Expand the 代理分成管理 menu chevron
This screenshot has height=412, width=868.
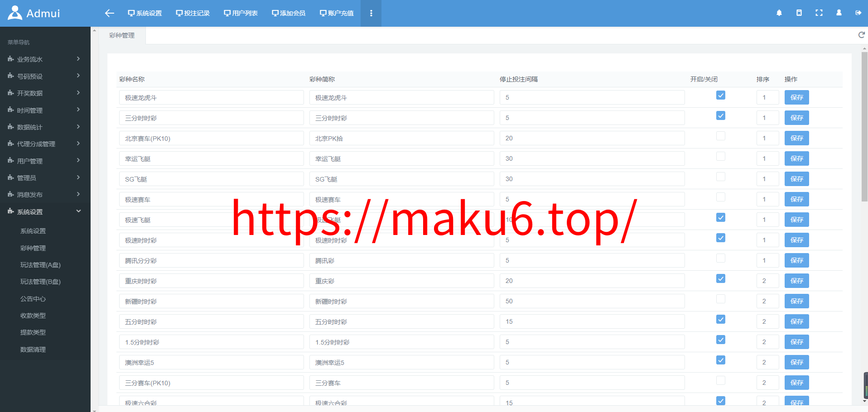(78, 144)
